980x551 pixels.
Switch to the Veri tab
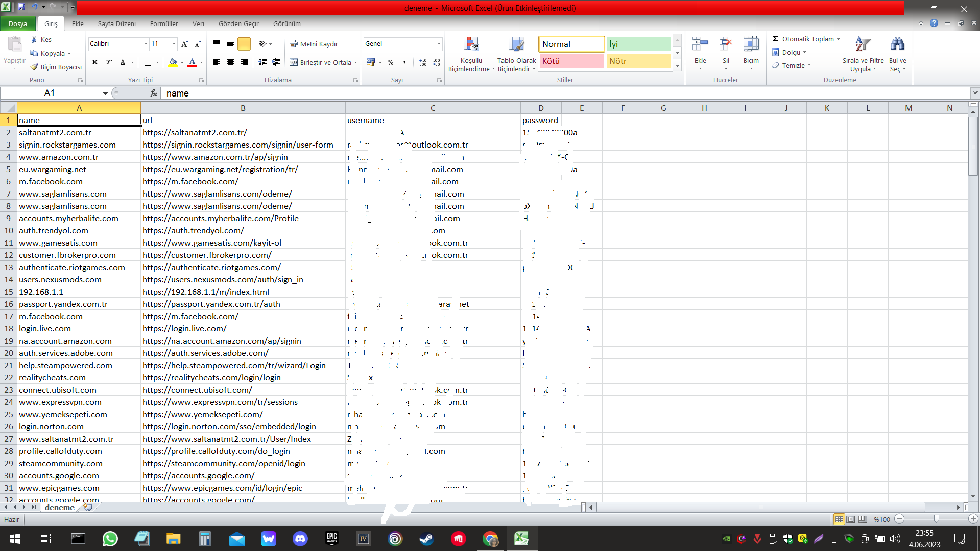pos(198,23)
